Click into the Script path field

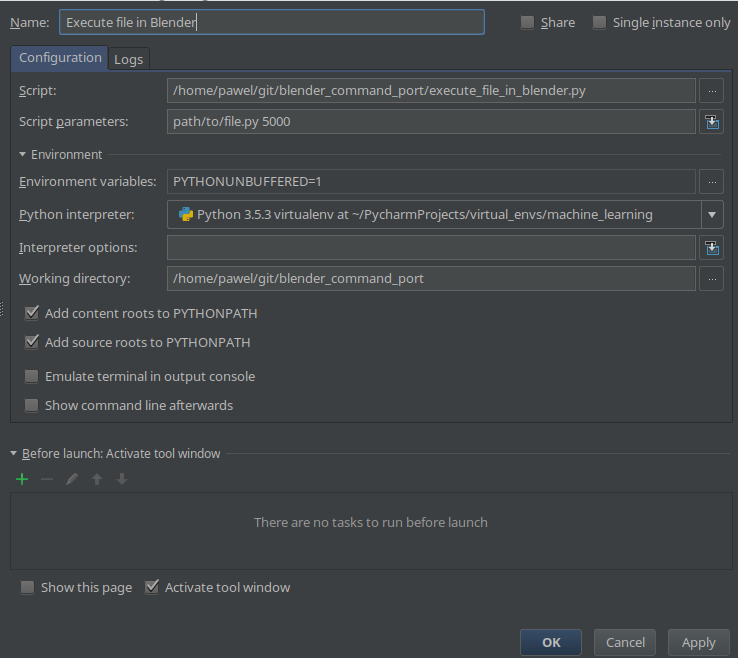pyautogui.click(x=431, y=90)
